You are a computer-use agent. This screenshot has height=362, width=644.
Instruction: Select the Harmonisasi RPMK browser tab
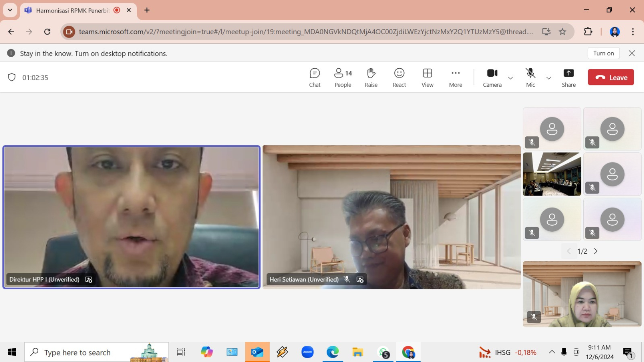tap(73, 10)
